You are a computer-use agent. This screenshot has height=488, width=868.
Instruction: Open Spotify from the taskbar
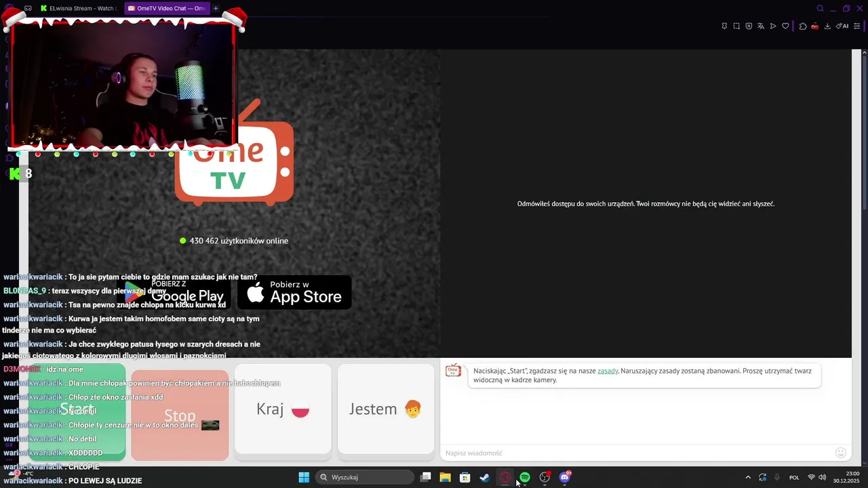pyautogui.click(x=525, y=477)
